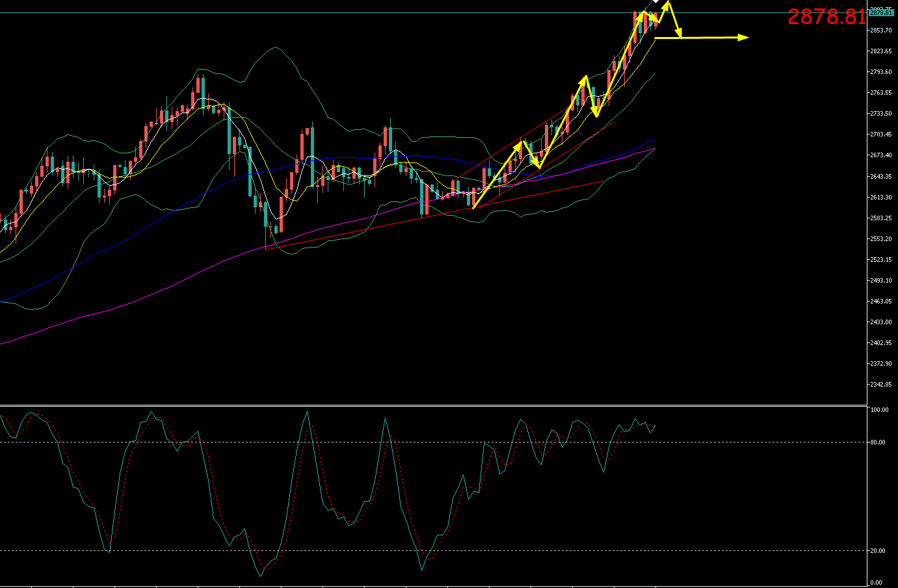Click the 0.00 label on indicator scale
898x588 pixels.
coord(877,583)
